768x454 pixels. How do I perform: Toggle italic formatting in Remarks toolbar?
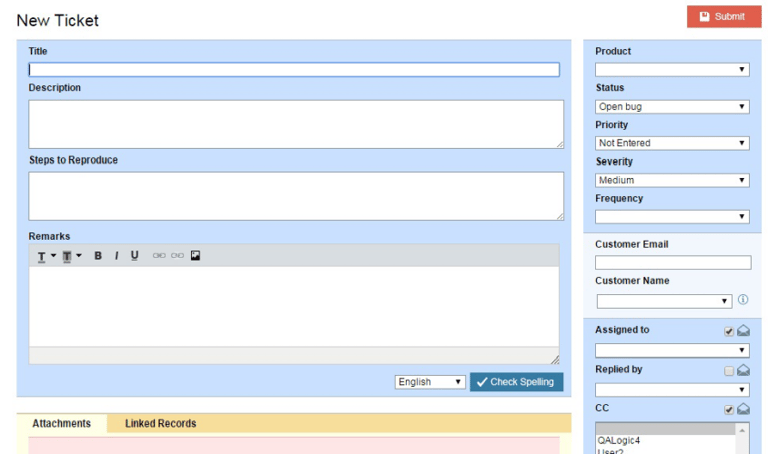(x=116, y=256)
